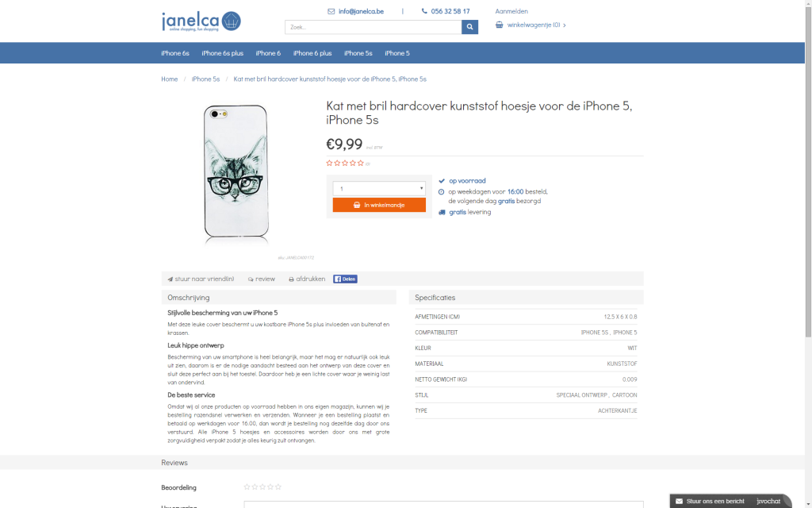812x508 pixels.
Task: Click the product rating stars below price
Action: tap(345, 164)
